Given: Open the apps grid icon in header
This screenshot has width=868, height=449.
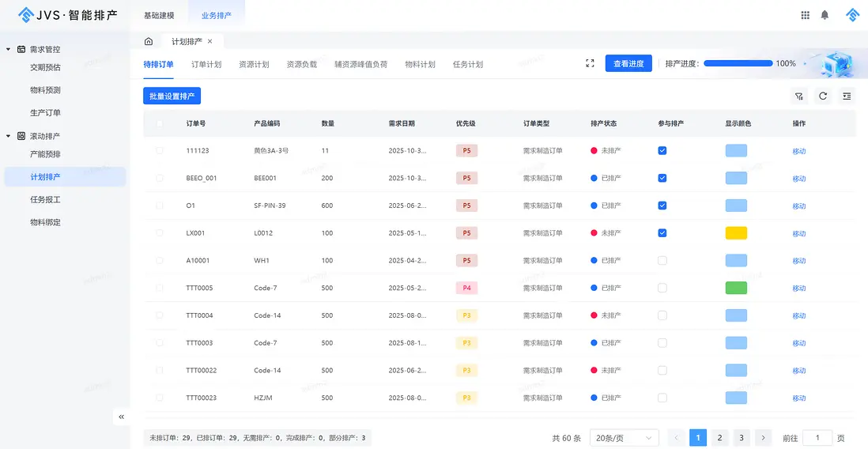Looking at the screenshot, I should (805, 15).
